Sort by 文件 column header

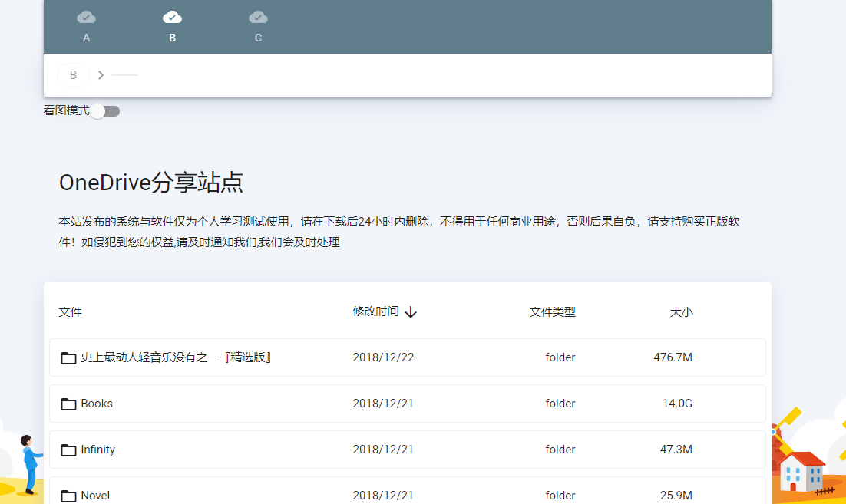tap(70, 312)
